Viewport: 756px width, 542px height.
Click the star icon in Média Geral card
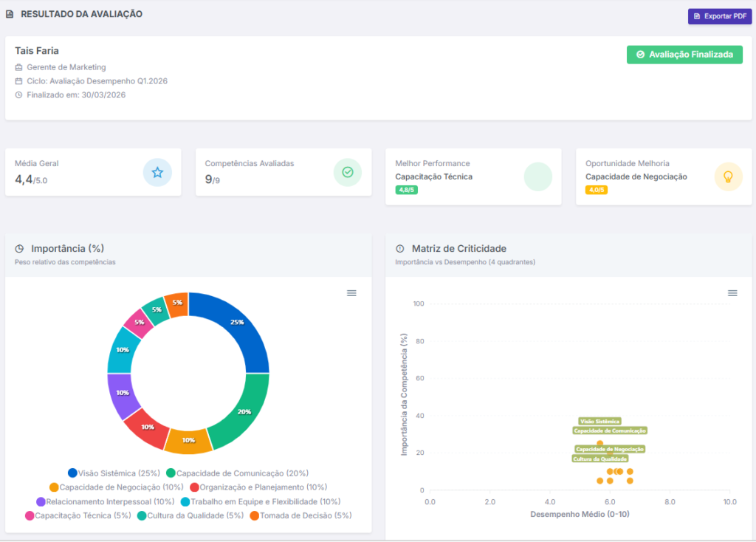pos(157,172)
